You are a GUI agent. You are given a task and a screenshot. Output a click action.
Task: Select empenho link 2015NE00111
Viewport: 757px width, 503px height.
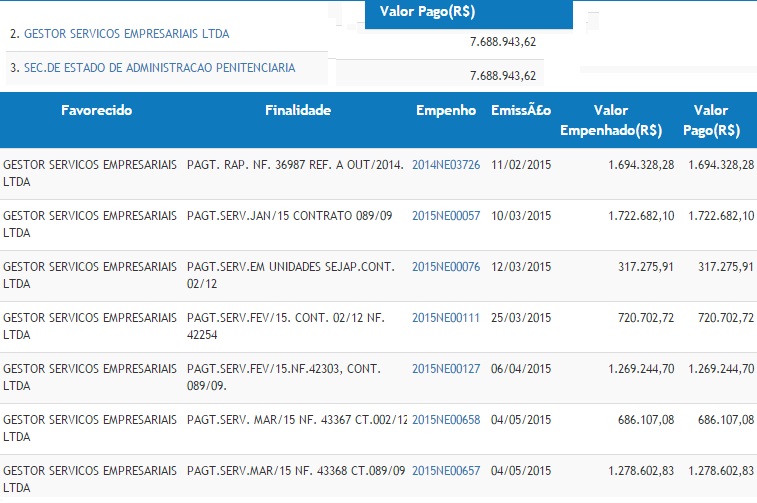tap(446, 318)
